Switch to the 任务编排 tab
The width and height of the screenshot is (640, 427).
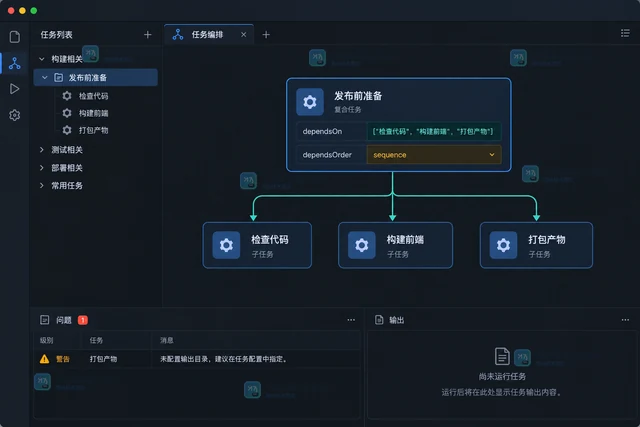(209, 35)
